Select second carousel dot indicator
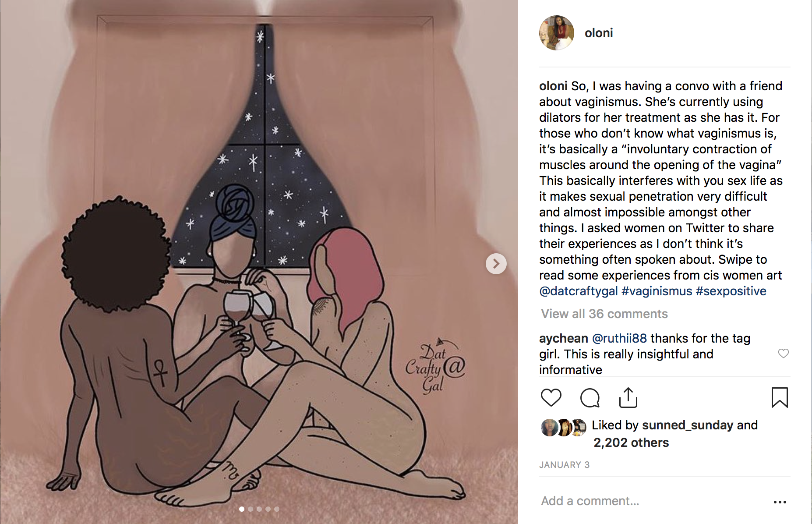Screen dimensions: 812x524 (251, 509)
